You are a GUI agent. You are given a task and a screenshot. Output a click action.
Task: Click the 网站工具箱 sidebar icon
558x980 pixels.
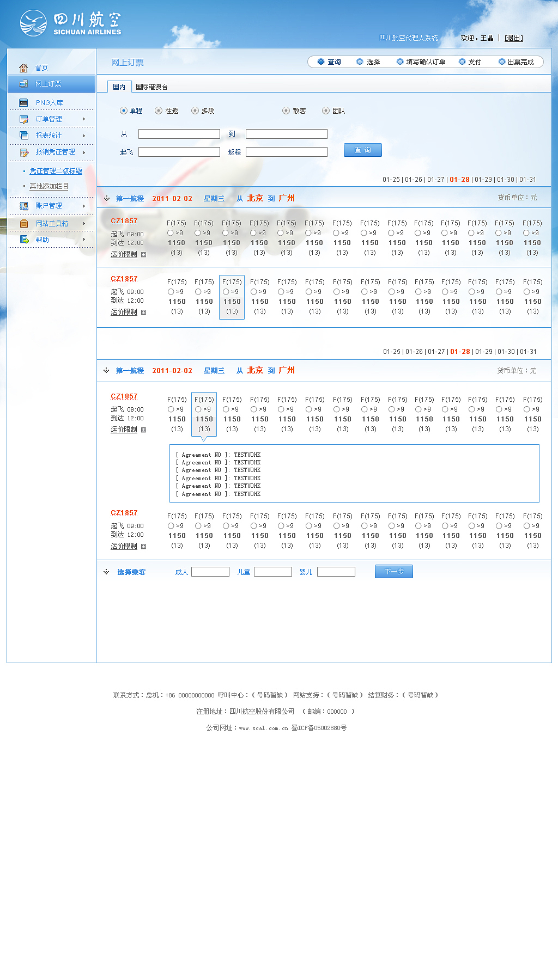click(23, 224)
